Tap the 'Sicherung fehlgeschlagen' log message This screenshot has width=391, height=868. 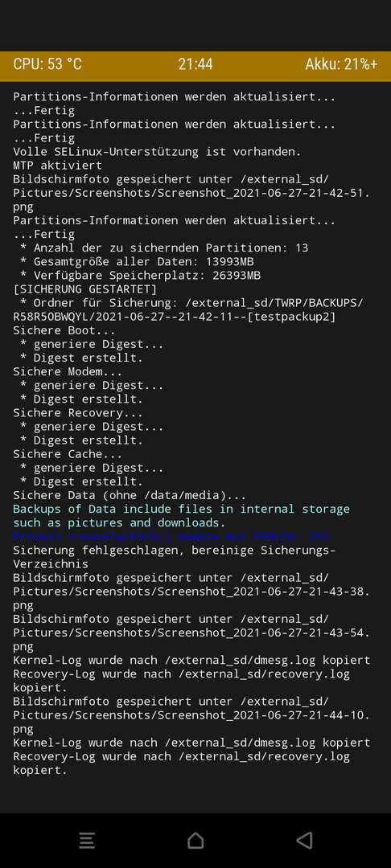click(175, 557)
